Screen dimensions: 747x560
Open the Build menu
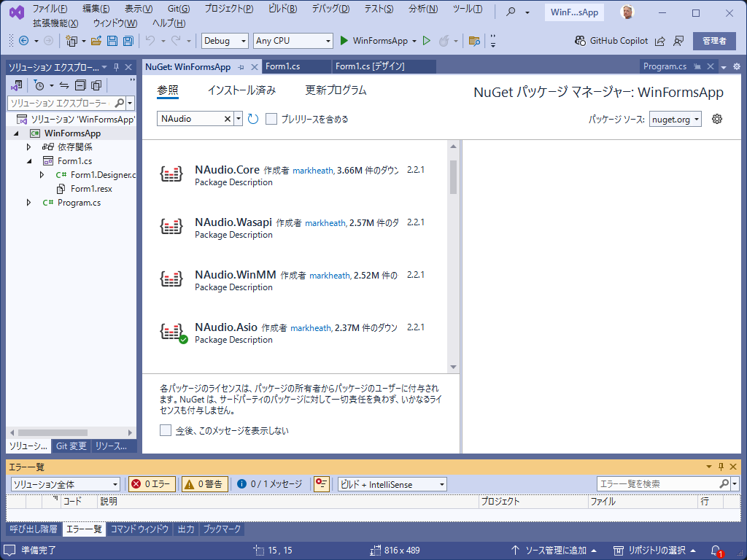[282, 9]
